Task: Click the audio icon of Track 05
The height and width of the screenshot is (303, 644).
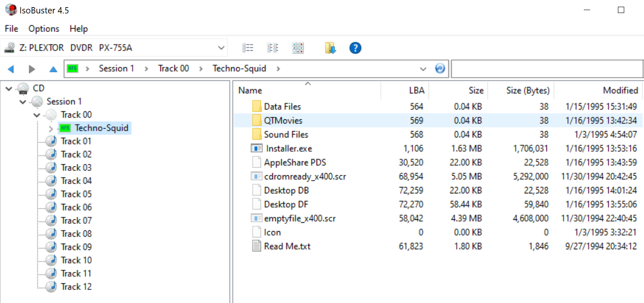Action: pyautogui.click(x=51, y=194)
